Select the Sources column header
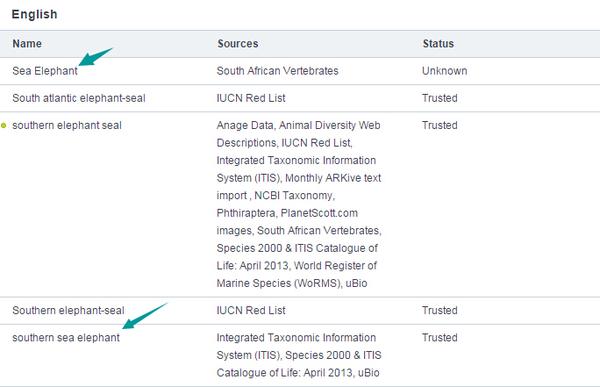Image resolution: width=600 pixels, height=387 pixels. [238, 44]
